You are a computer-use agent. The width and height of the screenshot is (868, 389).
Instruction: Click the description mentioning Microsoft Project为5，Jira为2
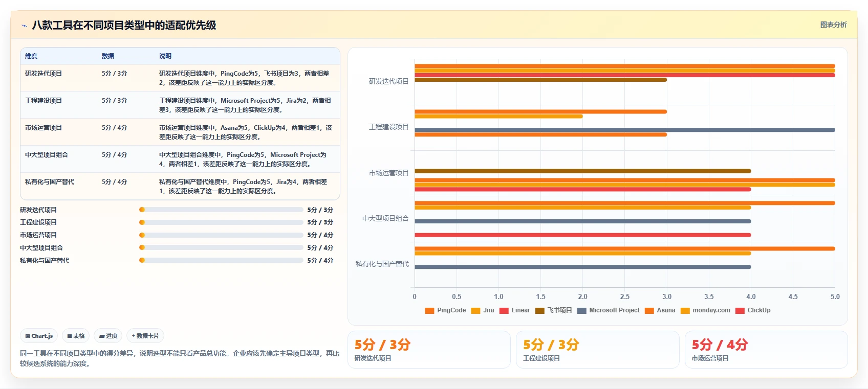[x=245, y=105]
